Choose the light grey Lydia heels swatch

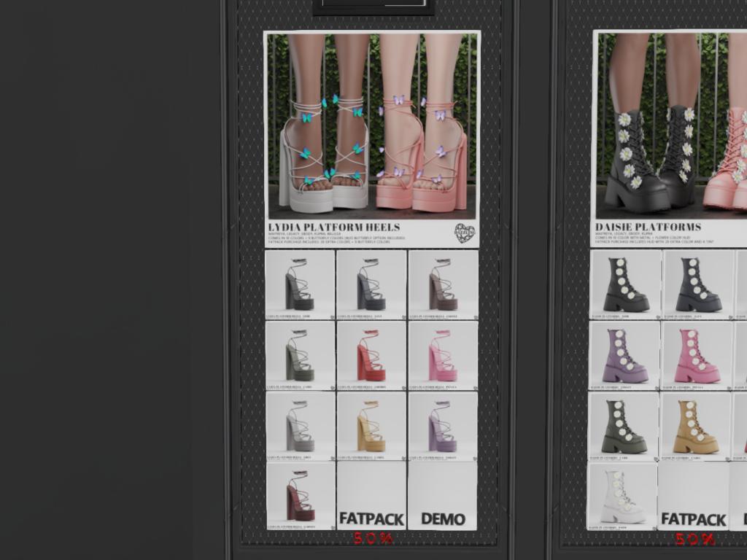click(300, 426)
